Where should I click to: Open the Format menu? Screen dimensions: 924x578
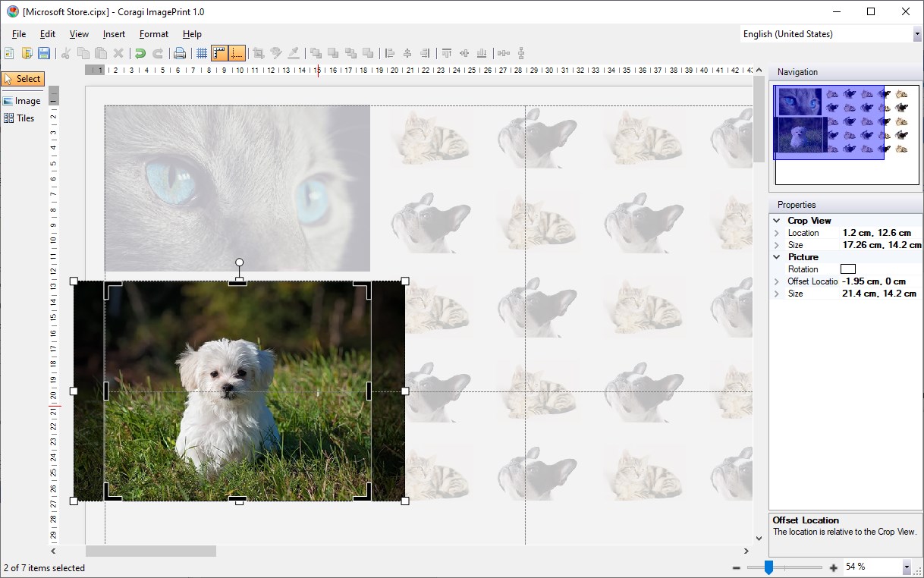pos(153,33)
